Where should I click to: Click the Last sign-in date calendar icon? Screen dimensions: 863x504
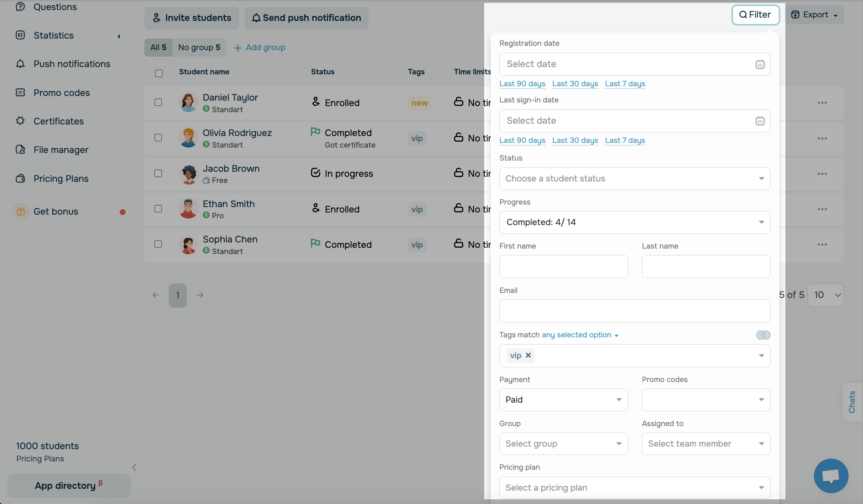760,121
